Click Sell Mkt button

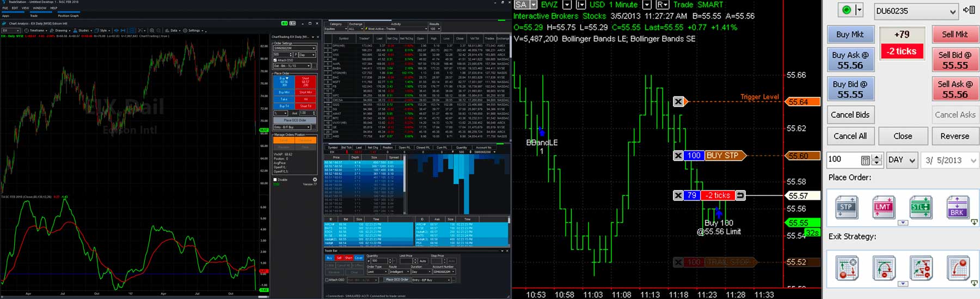click(955, 34)
